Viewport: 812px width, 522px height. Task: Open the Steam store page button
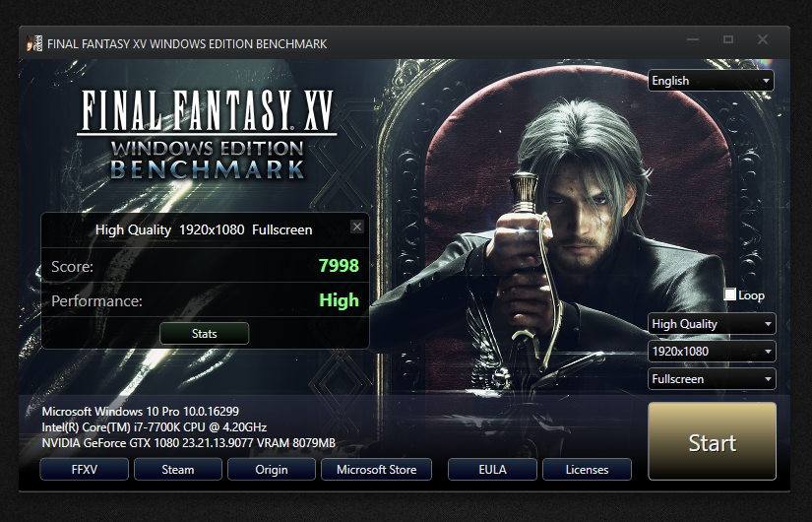pyautogui.click(x=178, y=470)
